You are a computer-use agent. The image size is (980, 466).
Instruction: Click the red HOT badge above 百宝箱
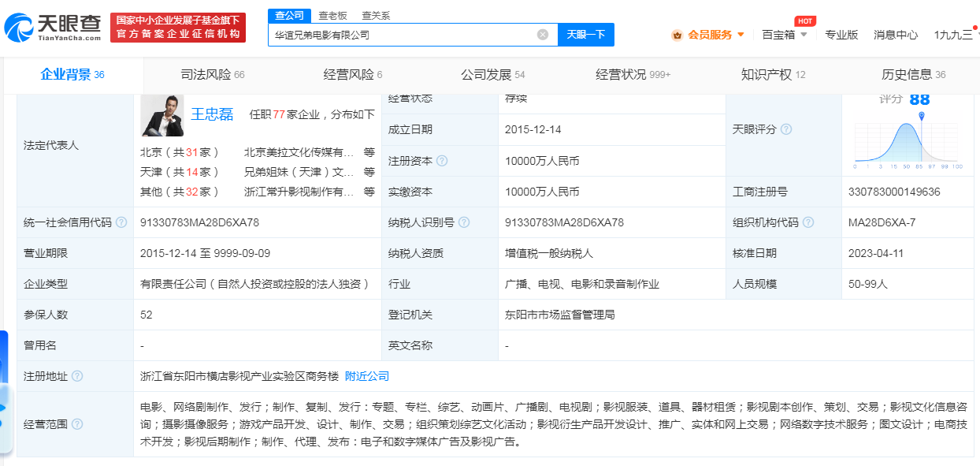(x=804, y=21)
